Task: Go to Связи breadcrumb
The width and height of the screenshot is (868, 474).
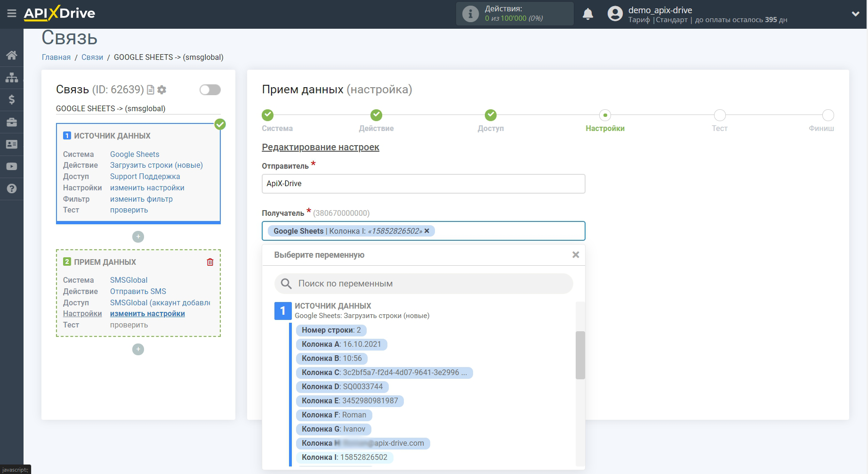Action: coord(92,57)
